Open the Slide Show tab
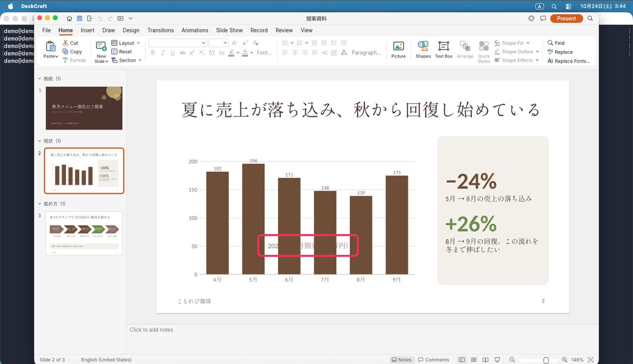Screen dimensions: 633x364 pos(229,30)
